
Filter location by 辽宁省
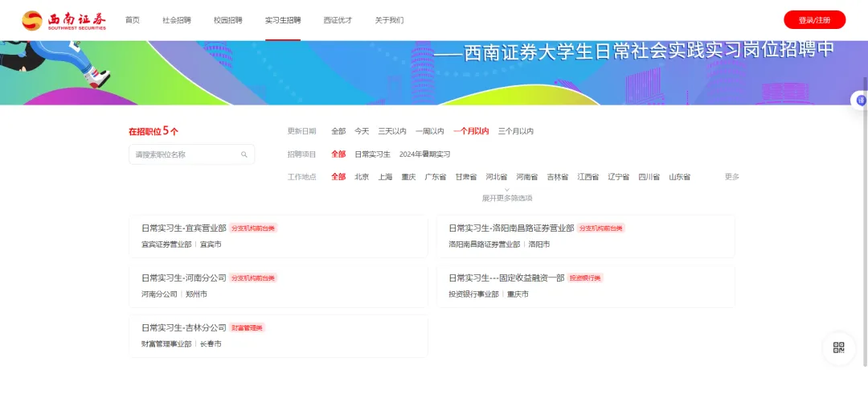tap(618, 177)
